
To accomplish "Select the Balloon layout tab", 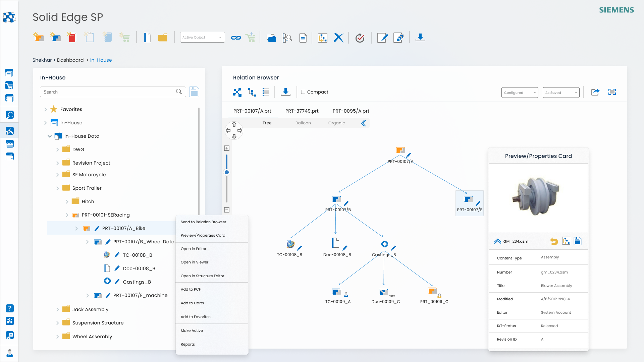I will pyautogui.click(x=303, y=123).
